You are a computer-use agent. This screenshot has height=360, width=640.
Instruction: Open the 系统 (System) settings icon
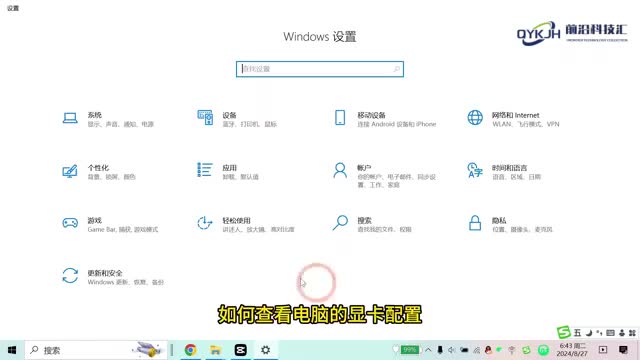click(x=70, y=118)
